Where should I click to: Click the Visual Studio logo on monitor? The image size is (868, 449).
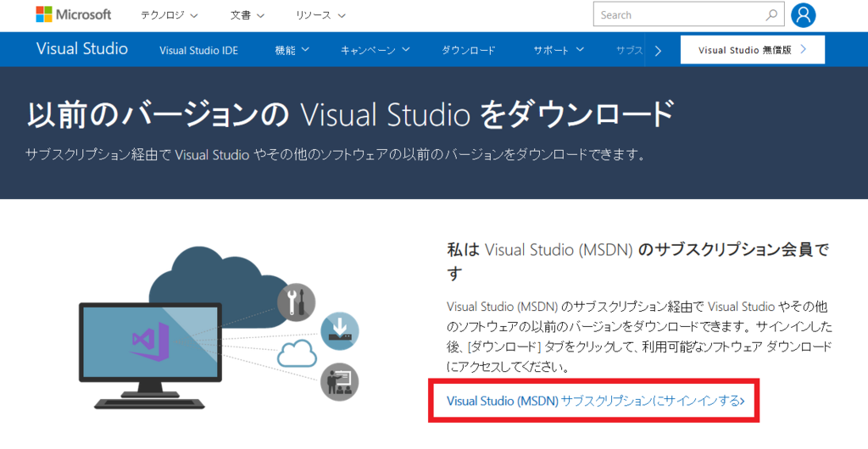point(150,341)
